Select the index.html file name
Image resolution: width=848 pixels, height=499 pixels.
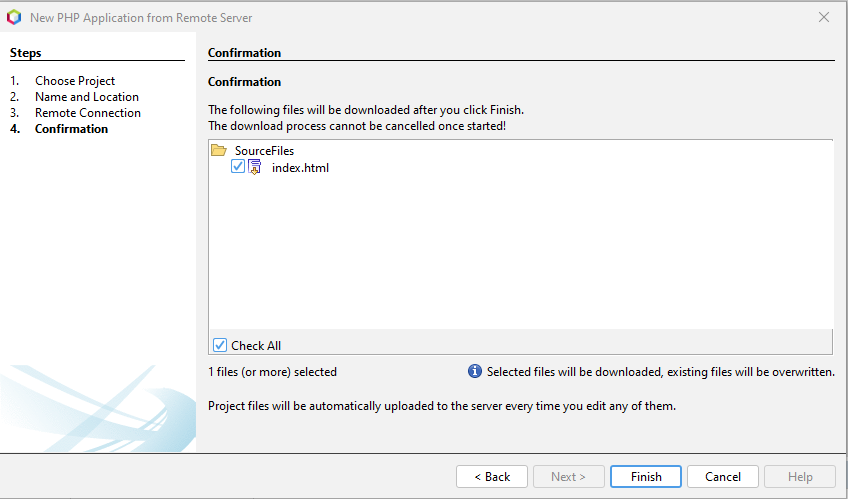point(300,168)
